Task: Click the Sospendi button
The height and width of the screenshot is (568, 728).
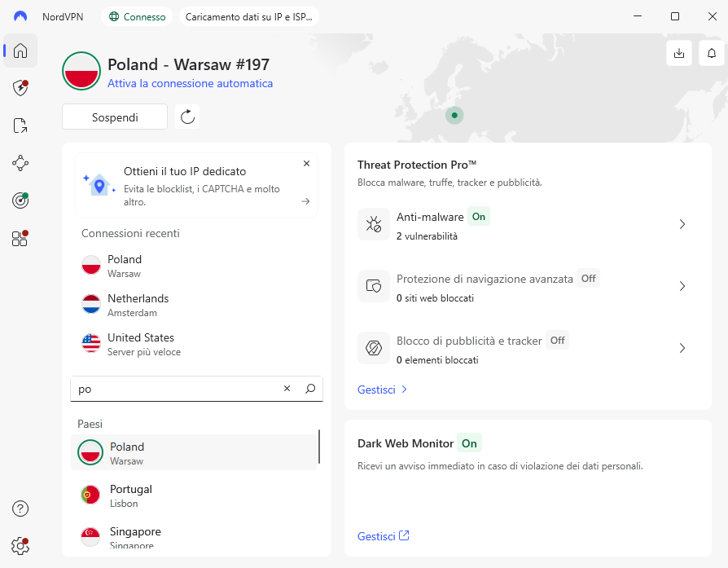Action: [x=115, y=117]
